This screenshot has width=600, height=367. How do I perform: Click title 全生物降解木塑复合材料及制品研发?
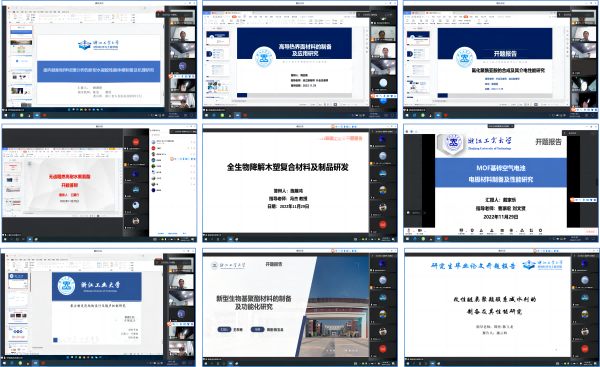click(288, 167)
